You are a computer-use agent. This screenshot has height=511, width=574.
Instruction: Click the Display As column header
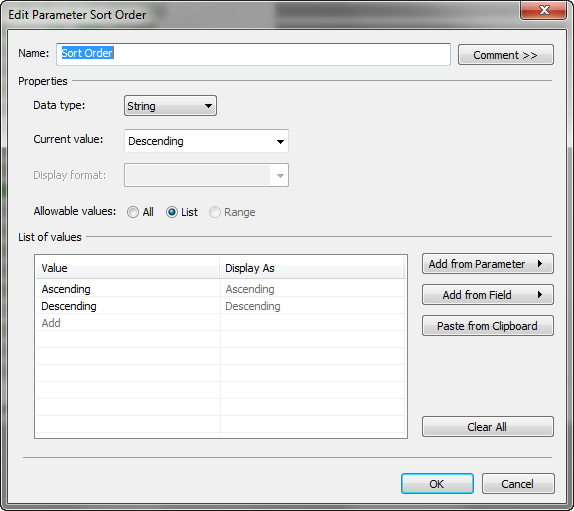tap(312, 268)
